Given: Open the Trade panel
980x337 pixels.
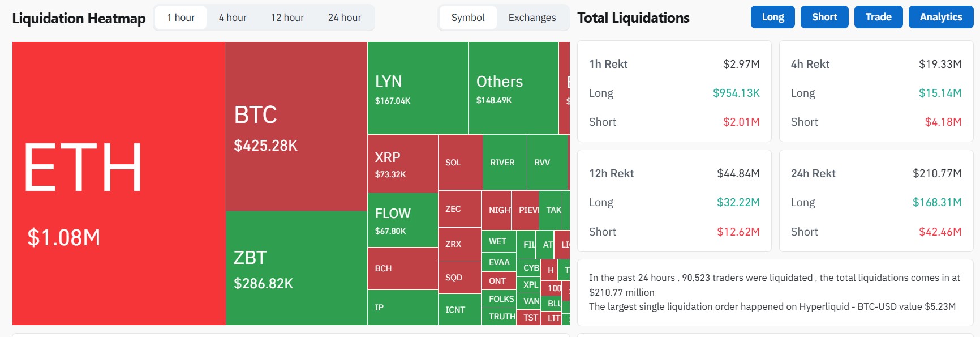Looking at the screenshot, I should click(x=878, y=16).
